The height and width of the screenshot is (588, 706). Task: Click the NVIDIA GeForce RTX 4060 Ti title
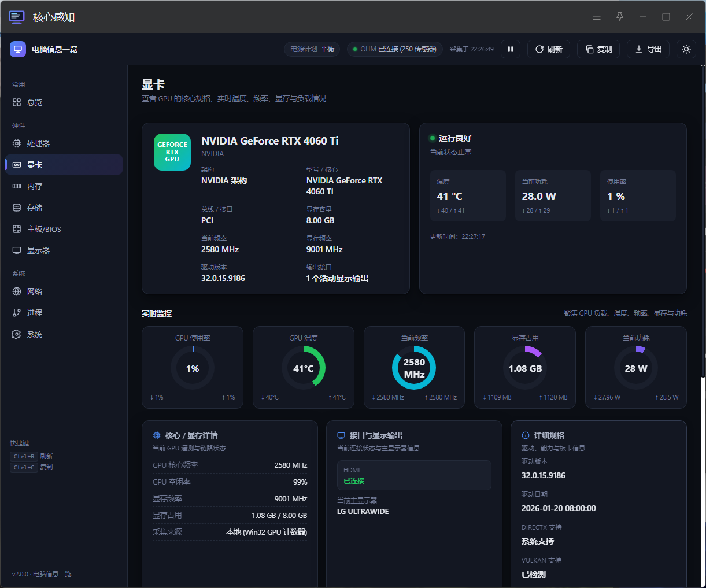270,140
